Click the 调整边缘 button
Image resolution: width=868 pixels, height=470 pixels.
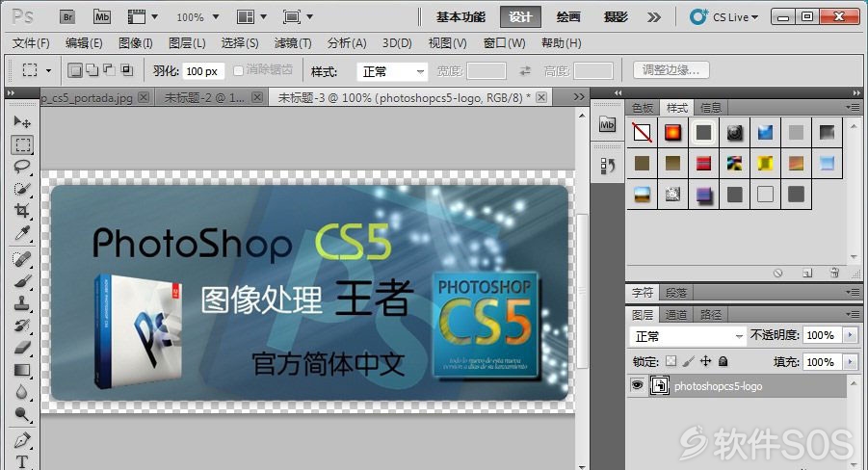(671, 70)
